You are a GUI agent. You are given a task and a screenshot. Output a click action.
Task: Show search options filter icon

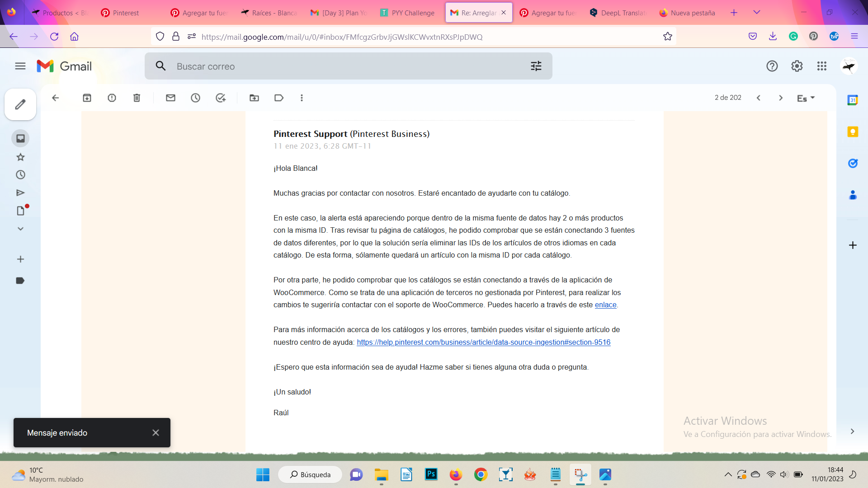pyautogui.click(x=536, y=66)
